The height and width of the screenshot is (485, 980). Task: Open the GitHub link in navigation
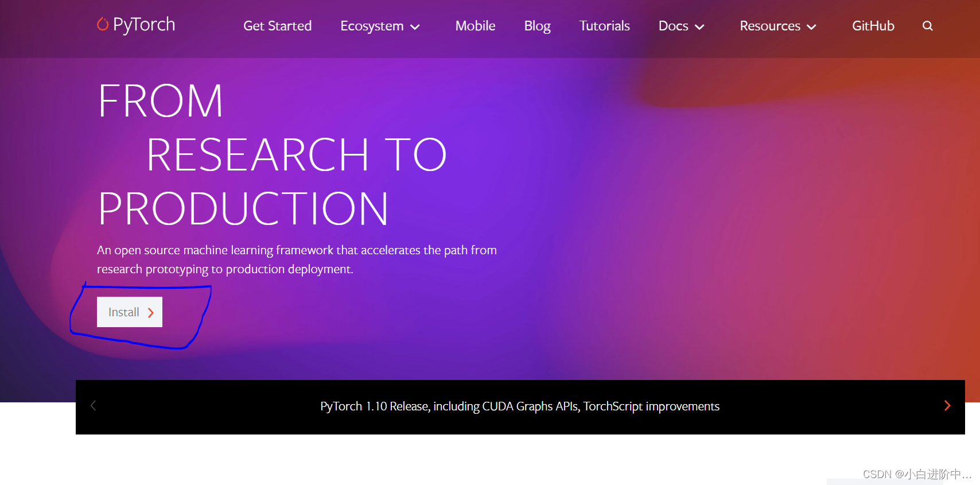(873, 26)
